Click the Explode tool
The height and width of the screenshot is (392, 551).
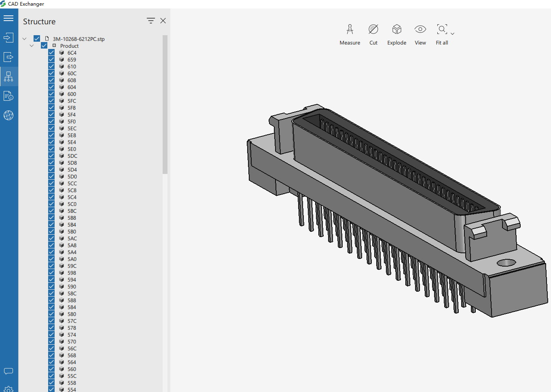click(x=397, y=35)
